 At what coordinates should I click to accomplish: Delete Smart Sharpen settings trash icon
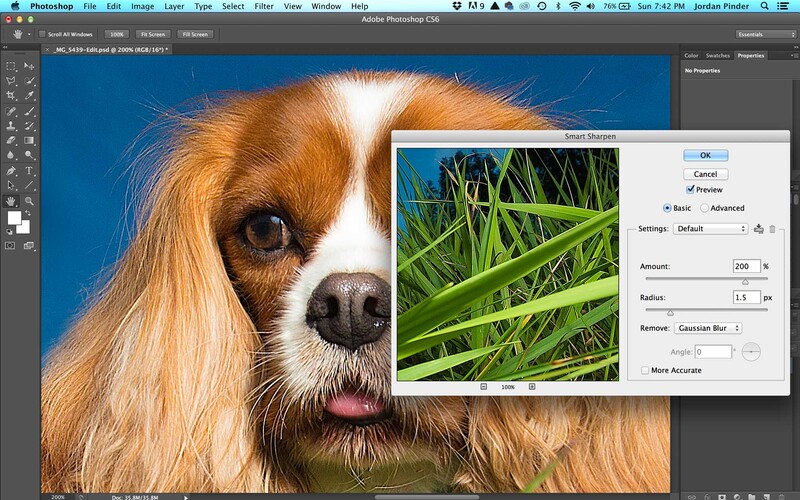(772, 229)
